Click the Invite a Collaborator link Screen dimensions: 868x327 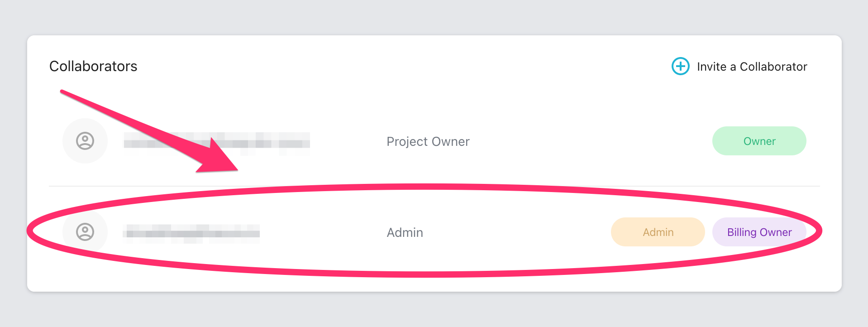point(751,66)
